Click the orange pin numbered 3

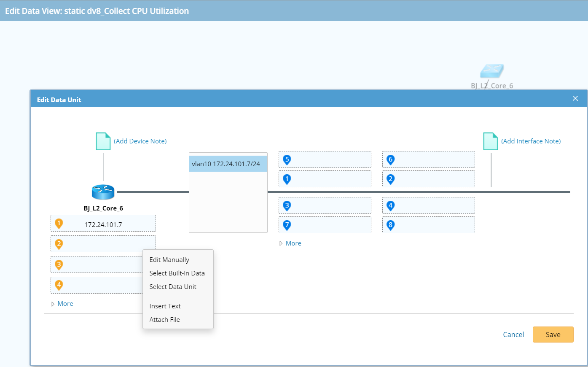point(59,265)
